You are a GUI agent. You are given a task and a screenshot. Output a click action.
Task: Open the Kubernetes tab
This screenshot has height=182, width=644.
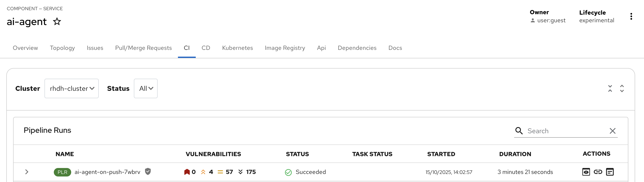[237, 48]
